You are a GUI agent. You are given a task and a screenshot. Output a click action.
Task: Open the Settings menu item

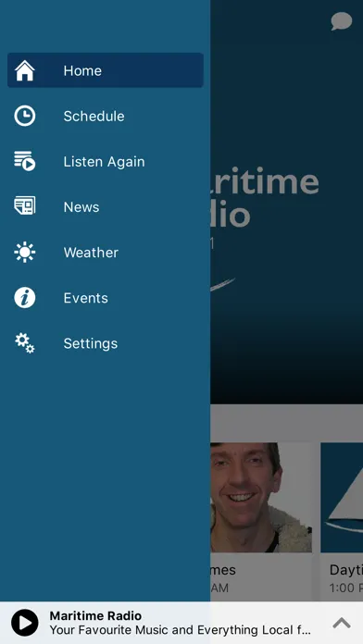(106, 343)
